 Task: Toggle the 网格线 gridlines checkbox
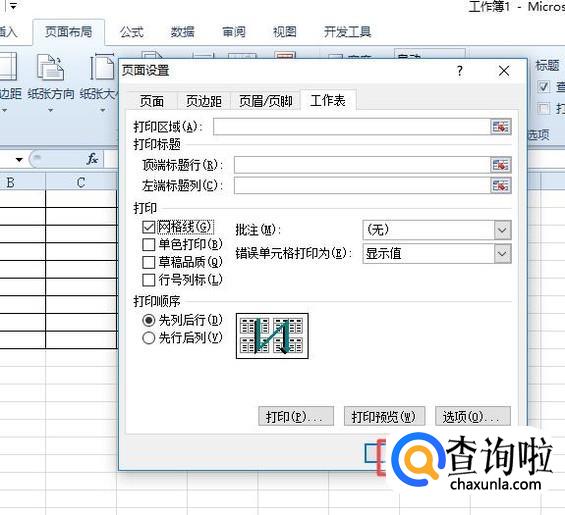click(x=148, y=227)
